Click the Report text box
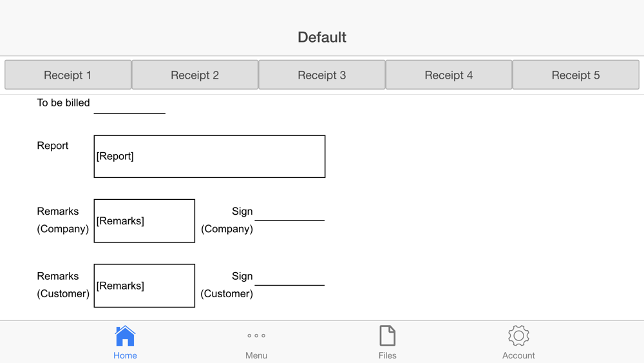The image size is (644, 363). 209,157
